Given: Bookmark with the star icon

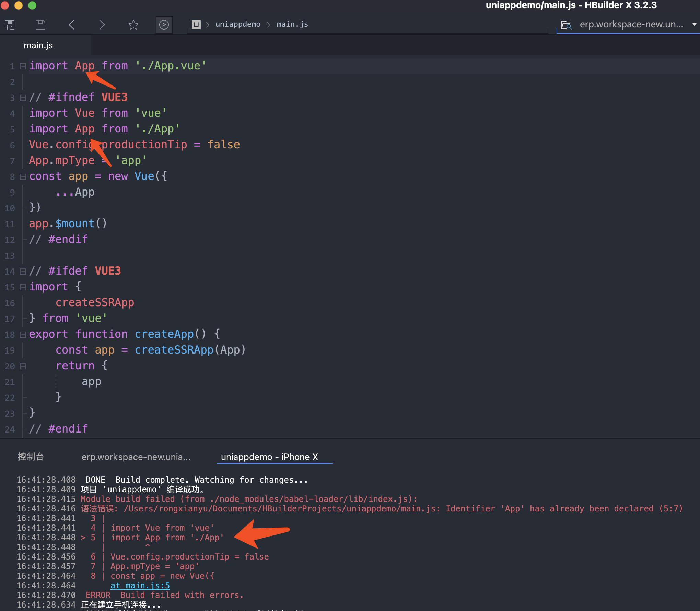Looking at the screenshot, I should click(x=133, y=25).
